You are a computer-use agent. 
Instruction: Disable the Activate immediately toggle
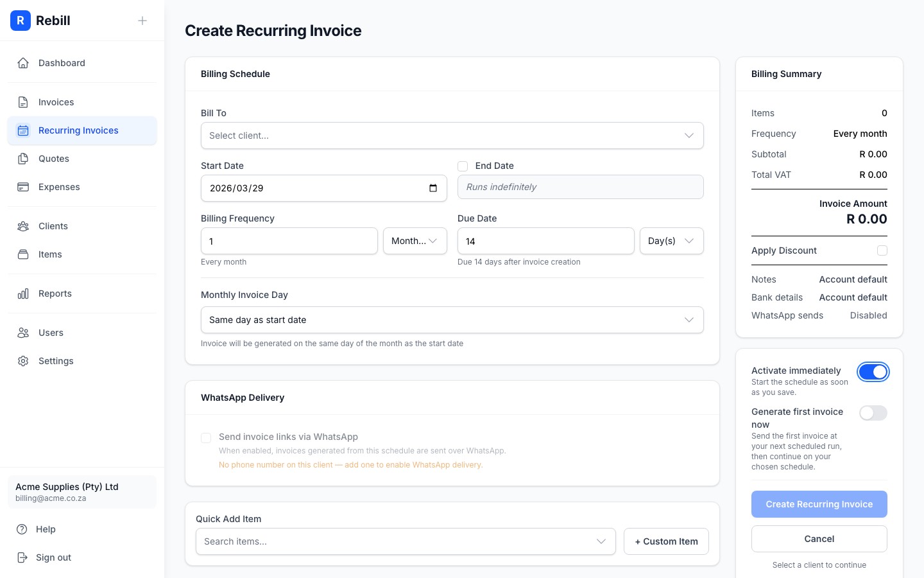click(x=873, y=372)
